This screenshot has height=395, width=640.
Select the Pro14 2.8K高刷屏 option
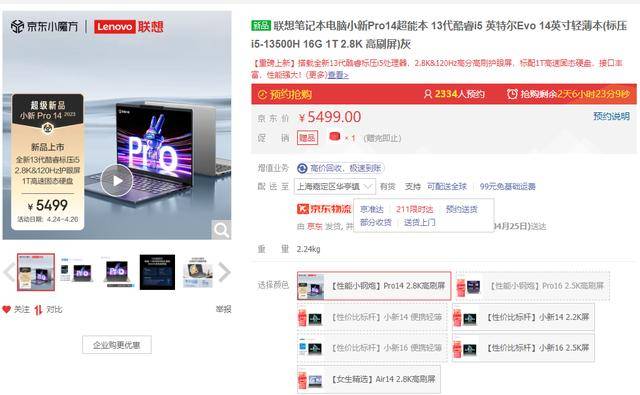tap(374, 286)
